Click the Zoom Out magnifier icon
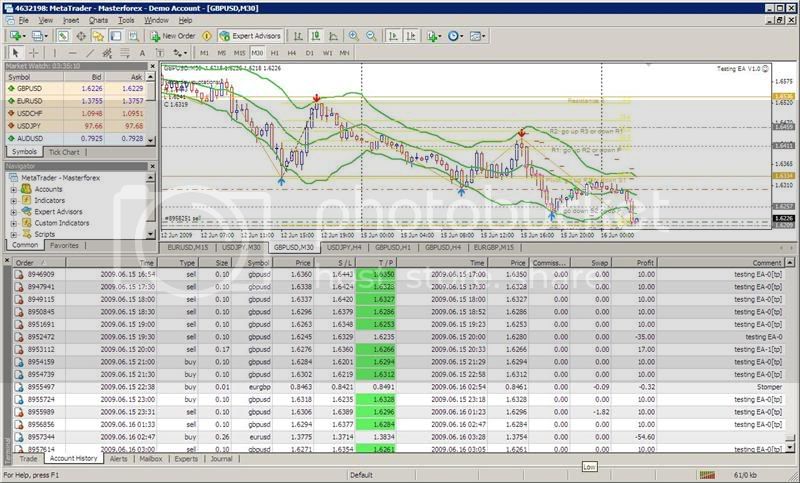 click(371, 36)
